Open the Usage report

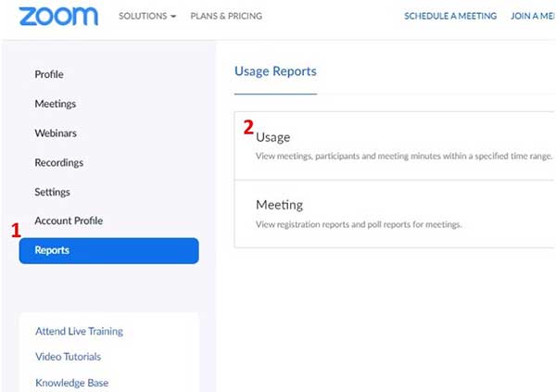point(273,137)
